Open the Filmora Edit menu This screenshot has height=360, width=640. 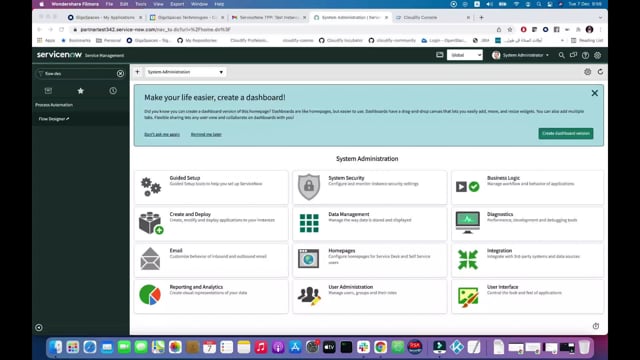coord(124,4)
